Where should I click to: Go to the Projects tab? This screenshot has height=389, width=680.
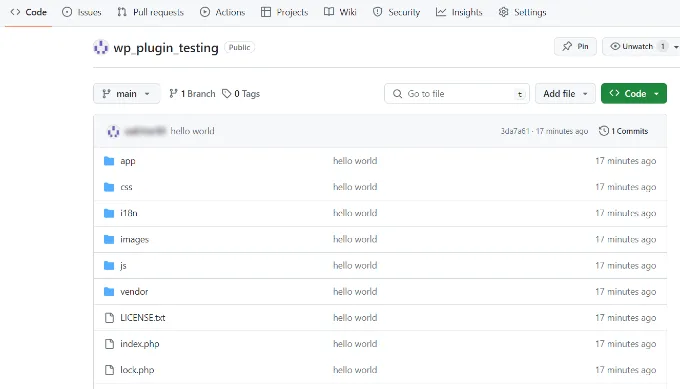[x=284, y=12]
